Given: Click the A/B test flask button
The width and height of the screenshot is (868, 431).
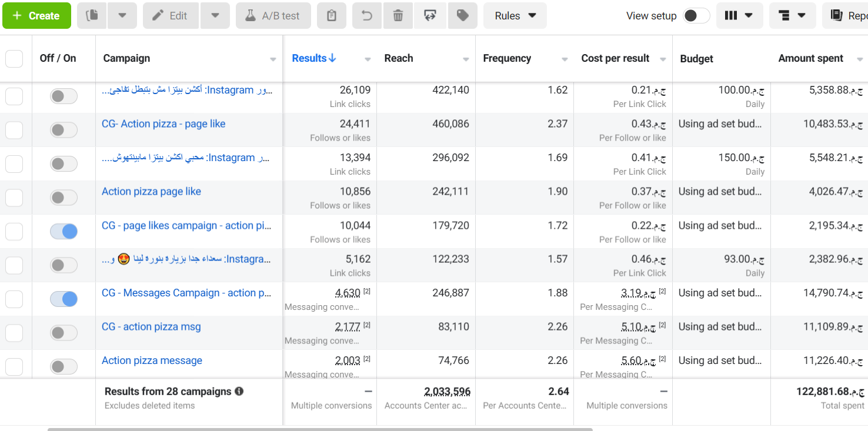Looking at the screenshot, I should 273,16.
